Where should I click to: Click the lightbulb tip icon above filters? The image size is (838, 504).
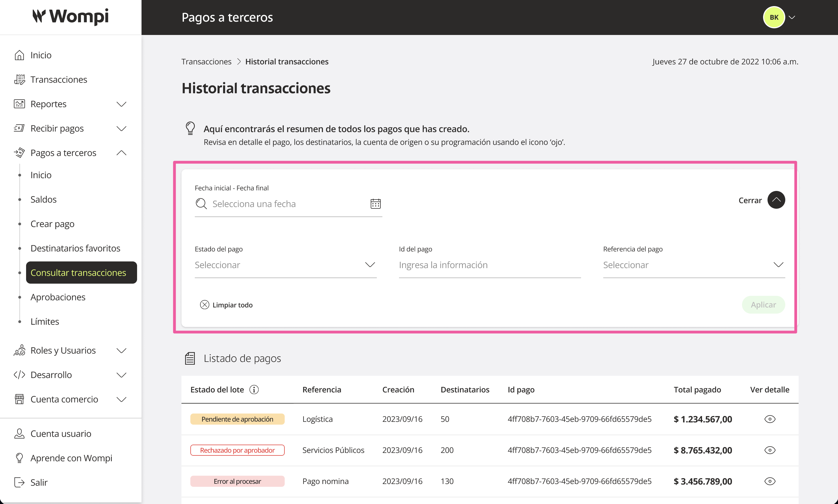[x=190, y=128]
